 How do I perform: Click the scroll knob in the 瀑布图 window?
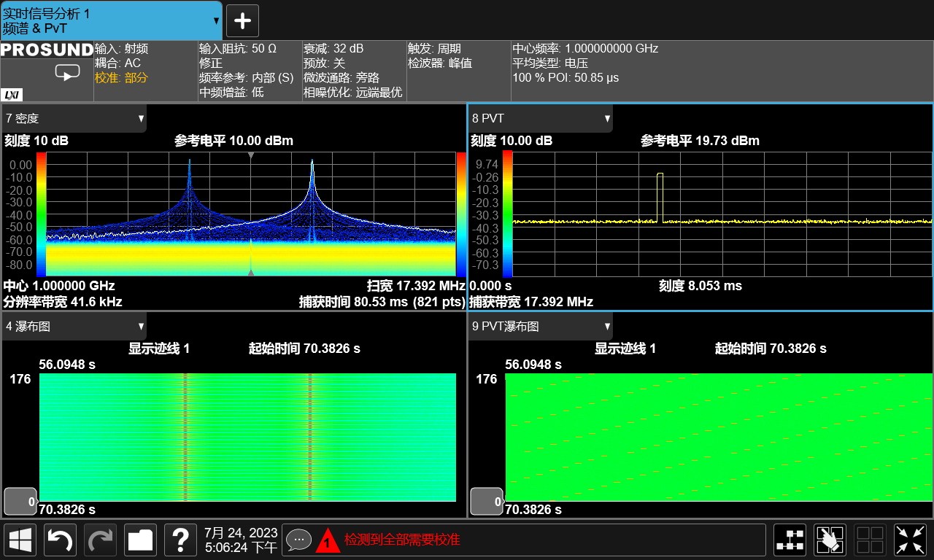coord(20,501)
